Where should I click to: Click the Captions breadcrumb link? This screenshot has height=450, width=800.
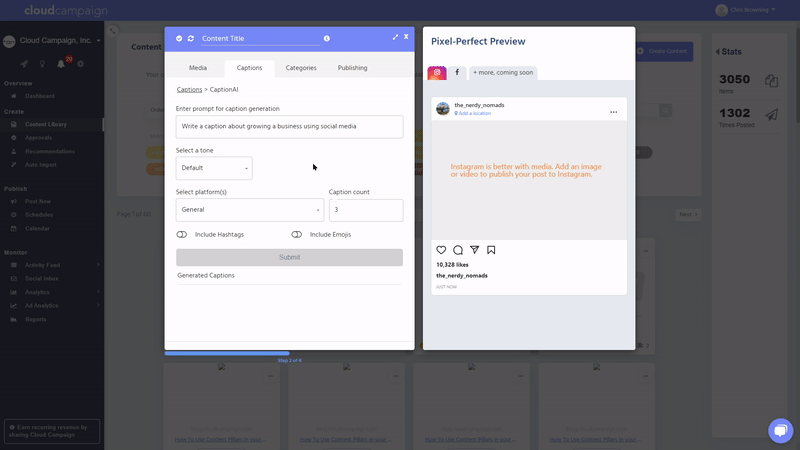[x=189, y=89]
